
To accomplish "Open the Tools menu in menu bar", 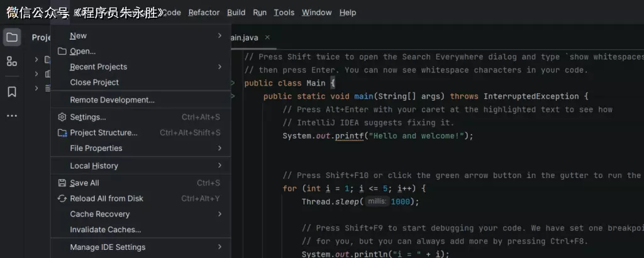I will pyautogui.click(x=284, y=13).
